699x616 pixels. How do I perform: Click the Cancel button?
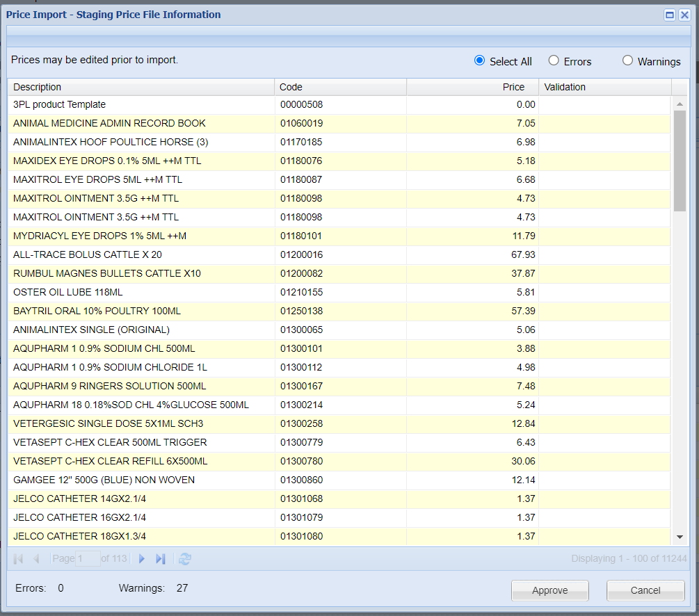click(645, 590)
